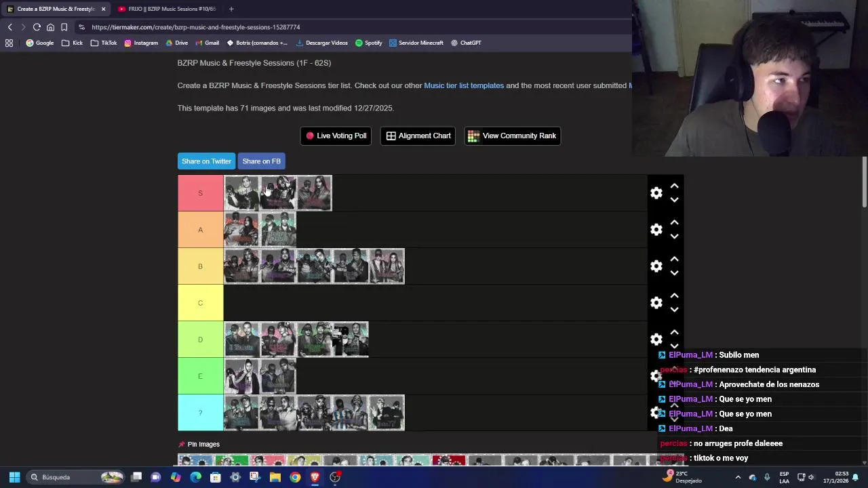
Task: Open Botrix comandos bookmark
Action: (x=257, y=43)
